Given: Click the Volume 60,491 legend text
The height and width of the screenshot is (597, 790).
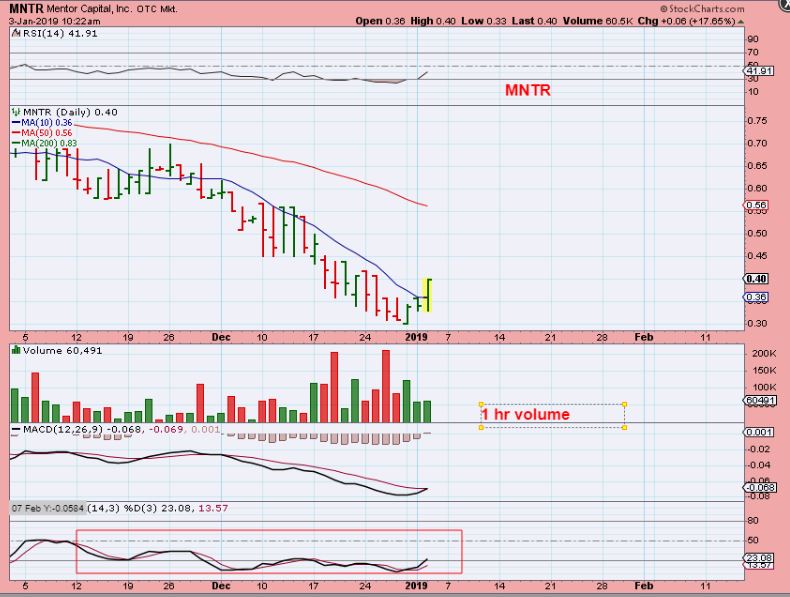Looking at the screenshot, I should 62,350.
